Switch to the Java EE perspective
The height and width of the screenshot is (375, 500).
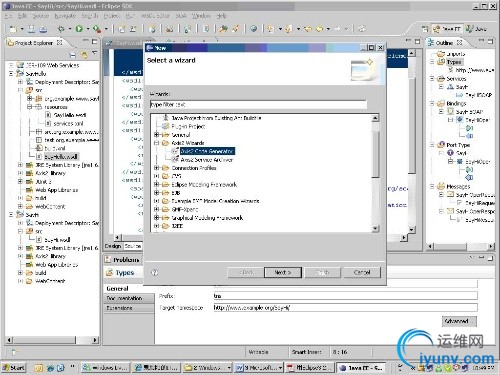coord(447,29)
